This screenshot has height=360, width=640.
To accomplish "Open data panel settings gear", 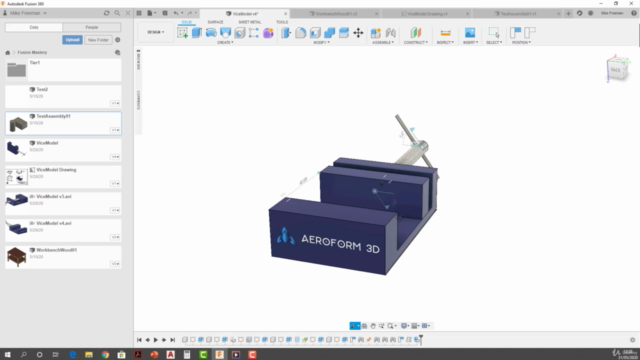I will point(118,40).
